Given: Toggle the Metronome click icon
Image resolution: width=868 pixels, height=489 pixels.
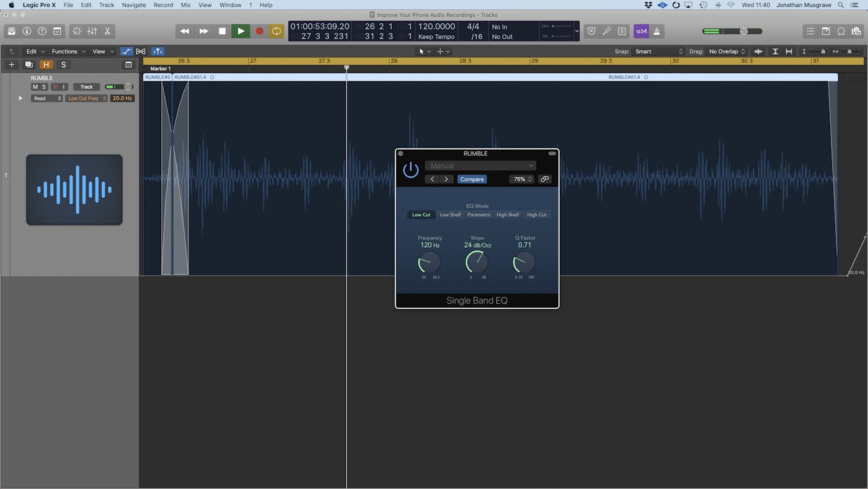Looking at the screenshot, I should pos(657,31).
